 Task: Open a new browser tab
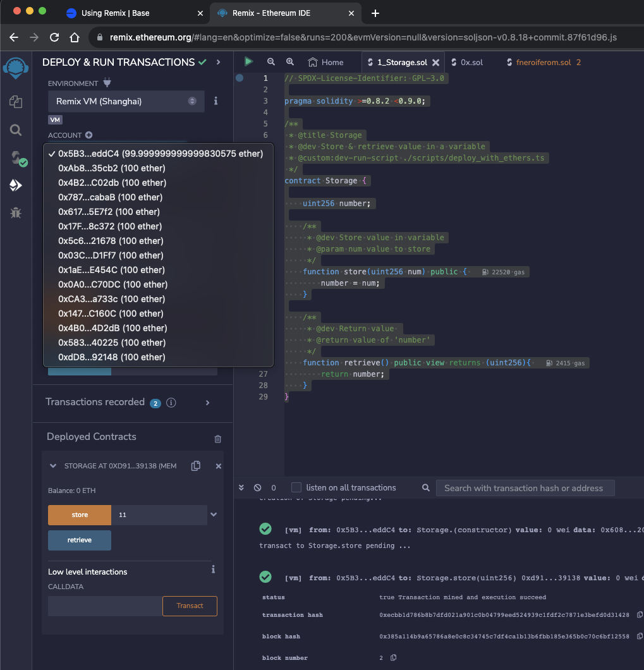tap(375, 13)
